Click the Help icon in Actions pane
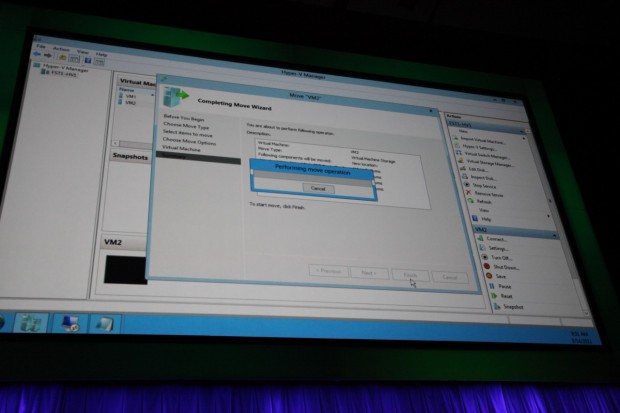620x413 pixels. pos(475,218)
